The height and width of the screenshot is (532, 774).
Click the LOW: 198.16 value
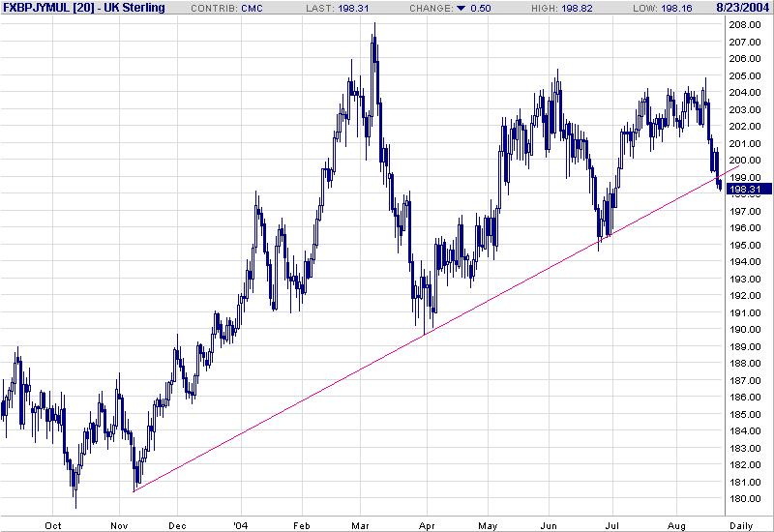pos(663,9)
